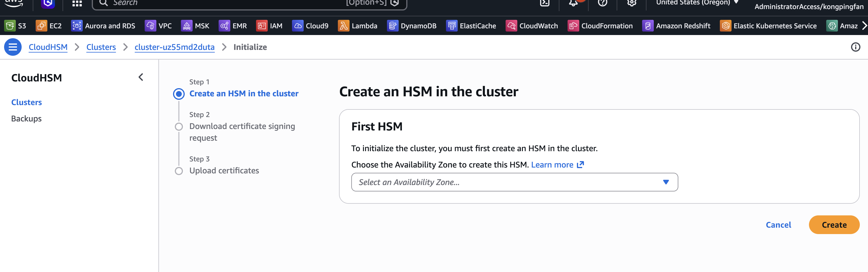Click the cluster-uz55md2duta breadcrumb link

pos(174,47)
